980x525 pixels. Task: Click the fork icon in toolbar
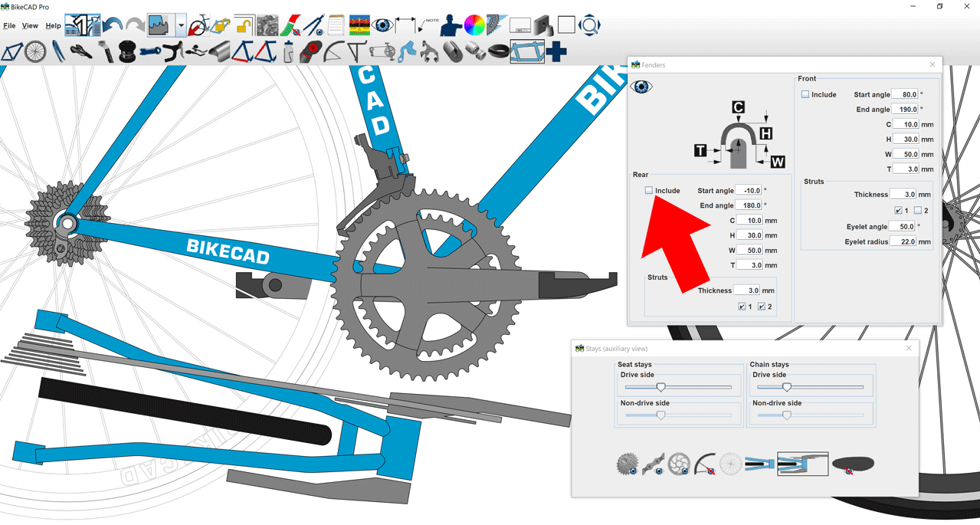coord(58,51)
